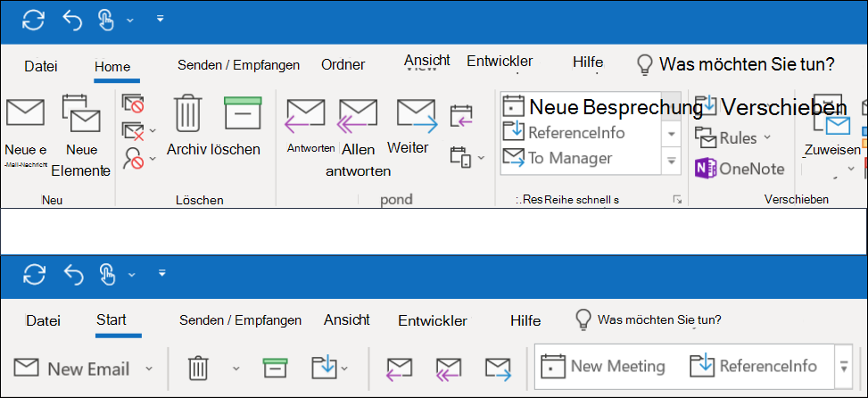This screenshot has width=868, height=398.
Task: Click the OneNote button
Action: [740, 169]
